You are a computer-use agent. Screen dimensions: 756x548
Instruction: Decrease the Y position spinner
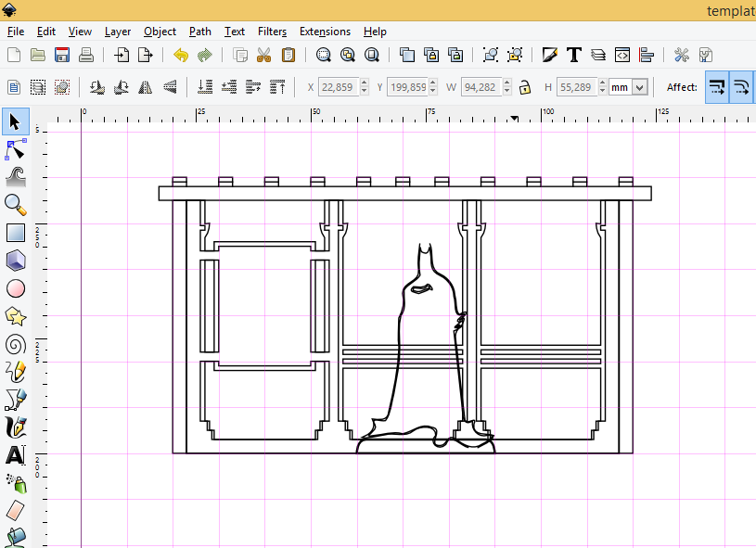click(x=433, y=91)
